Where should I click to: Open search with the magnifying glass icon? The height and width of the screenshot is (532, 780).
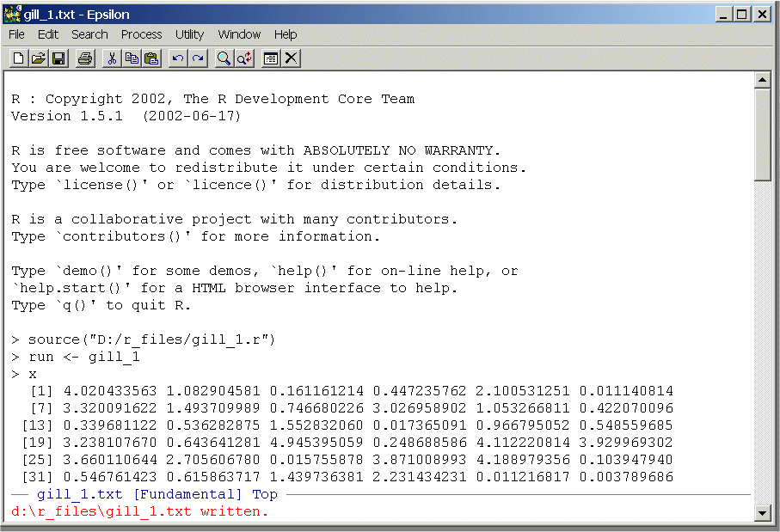(224, 58)
